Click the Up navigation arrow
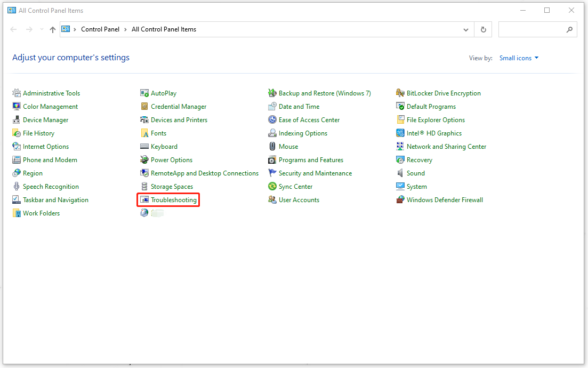This screenshot has height=368, width=588. click(x=52, y=29)
